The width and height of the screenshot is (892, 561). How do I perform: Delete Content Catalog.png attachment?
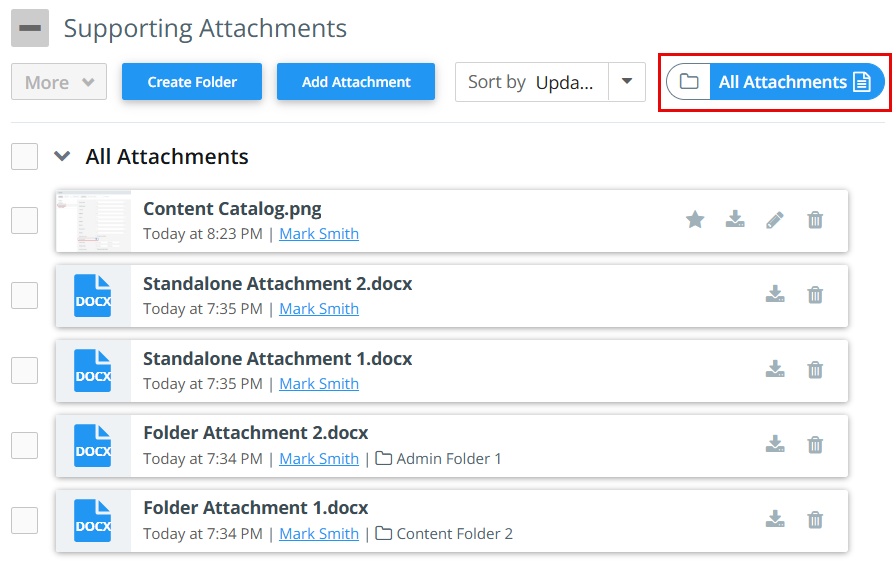point(815,220)
